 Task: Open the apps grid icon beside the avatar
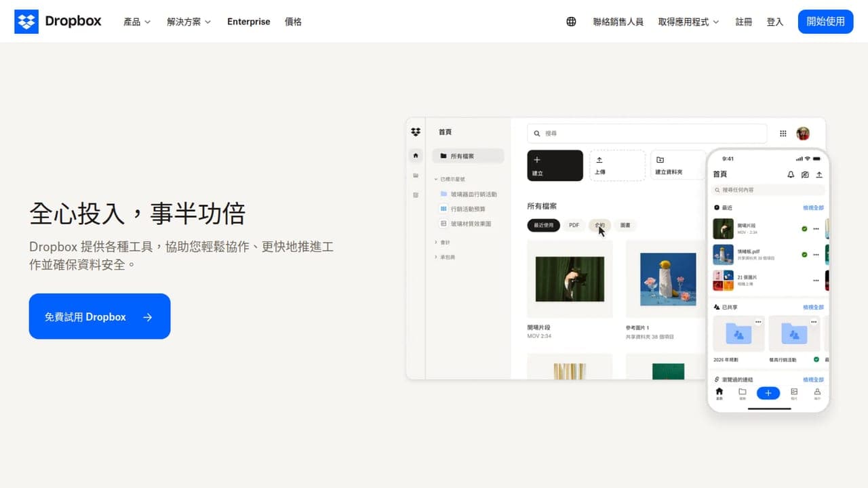(783, 134)
